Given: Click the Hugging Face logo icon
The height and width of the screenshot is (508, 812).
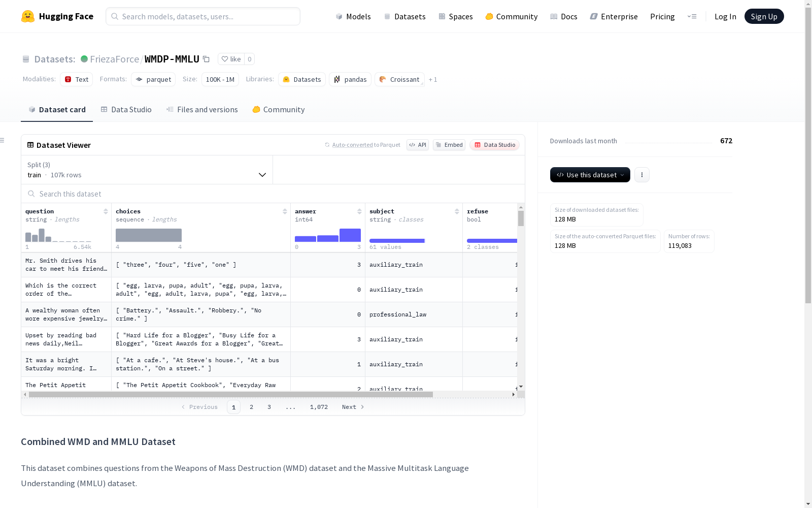Looking at the screenshot, I should pos(28,16).
